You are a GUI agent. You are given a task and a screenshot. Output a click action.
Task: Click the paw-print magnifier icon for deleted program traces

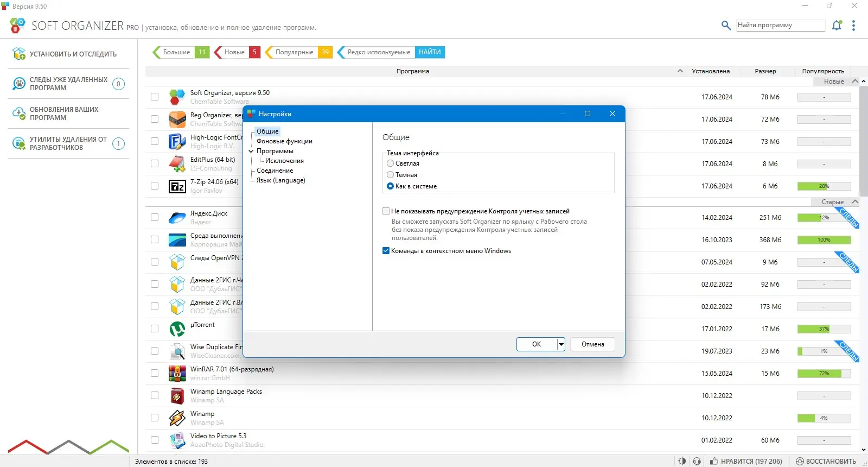click(19, 84)
